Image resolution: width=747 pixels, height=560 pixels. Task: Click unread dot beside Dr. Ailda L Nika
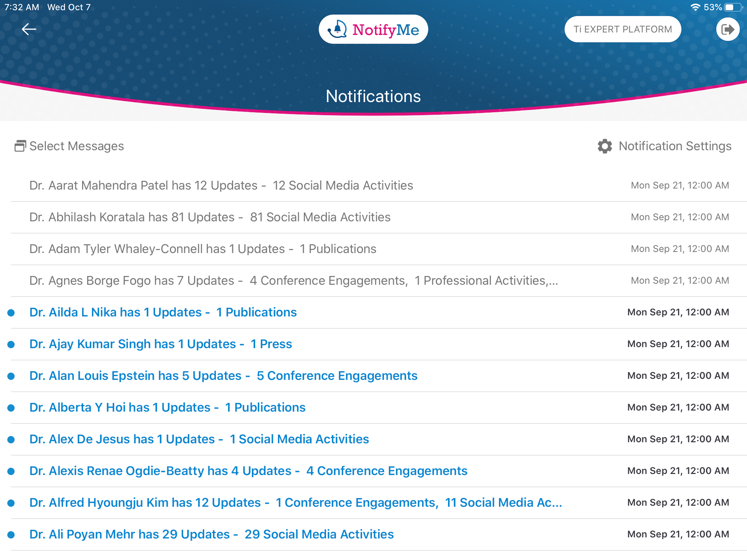[11, 313]
